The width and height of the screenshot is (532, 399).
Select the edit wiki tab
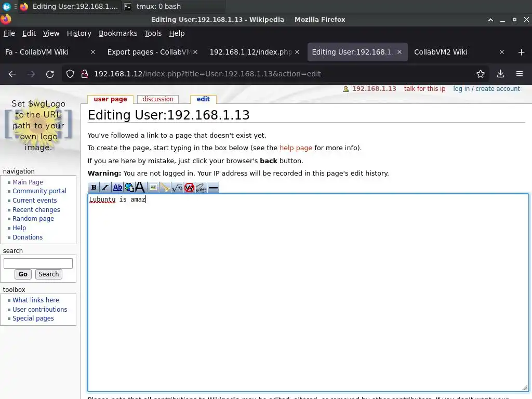(203, 99)
